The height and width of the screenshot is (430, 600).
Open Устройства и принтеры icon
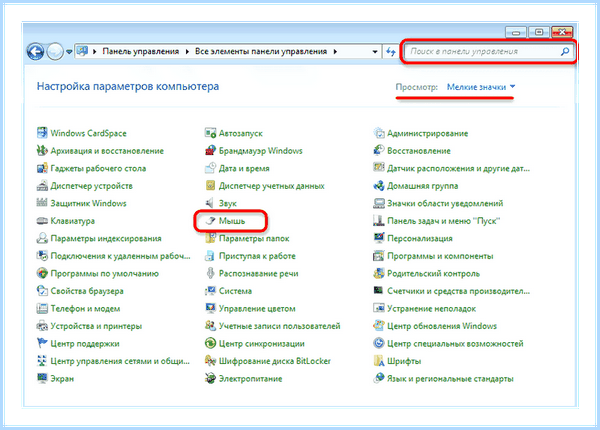pyautogui.click(x=42, y=326)
